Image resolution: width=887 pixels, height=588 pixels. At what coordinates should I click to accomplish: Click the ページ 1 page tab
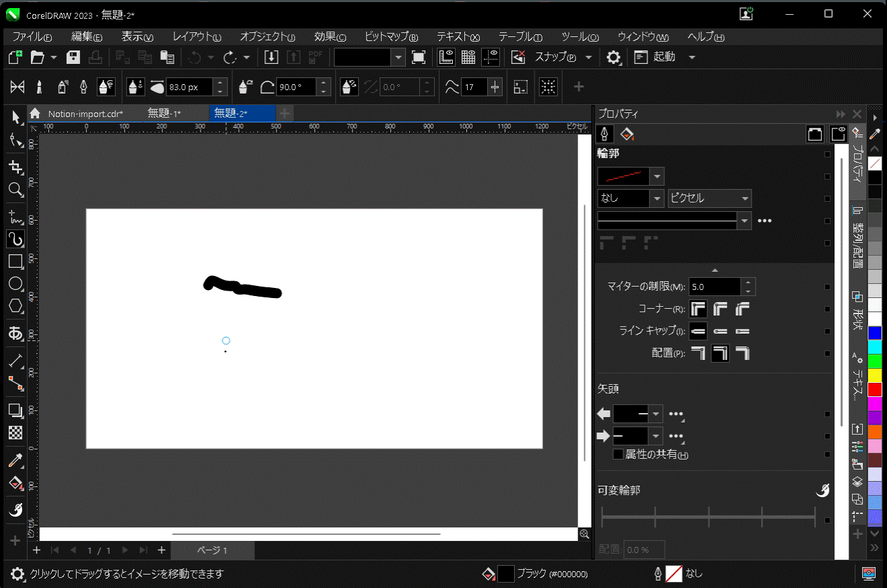click(x=212, y=550)
